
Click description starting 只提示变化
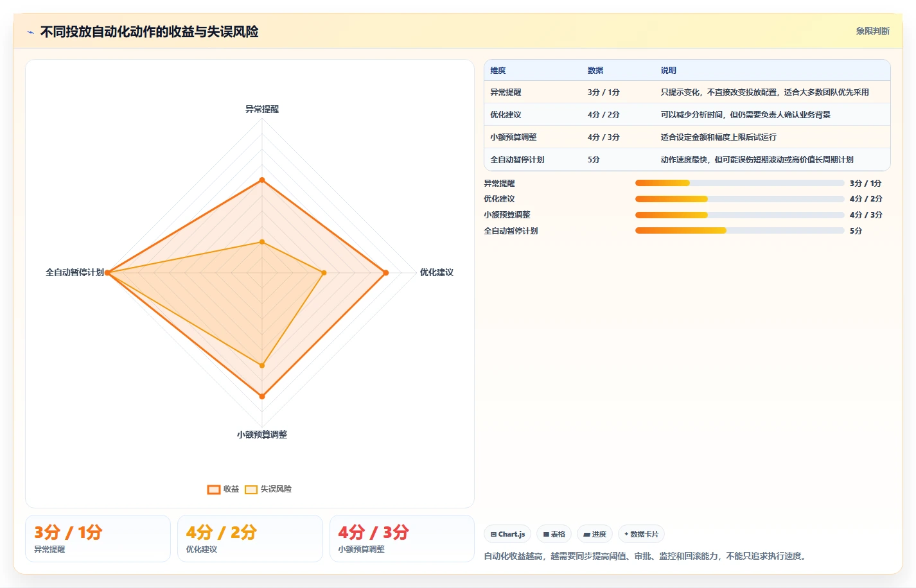[x=765, y=92]
